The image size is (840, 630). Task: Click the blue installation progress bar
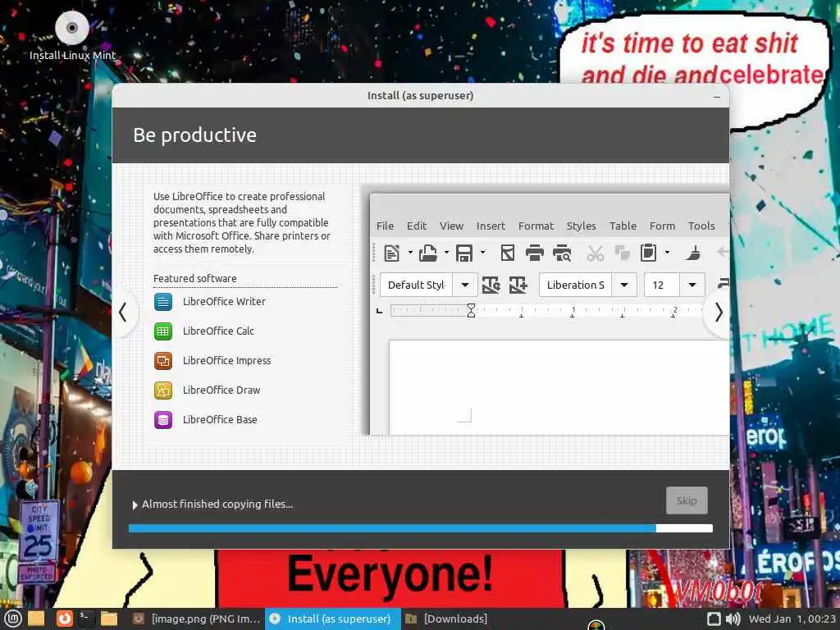(x=420, y=528)
